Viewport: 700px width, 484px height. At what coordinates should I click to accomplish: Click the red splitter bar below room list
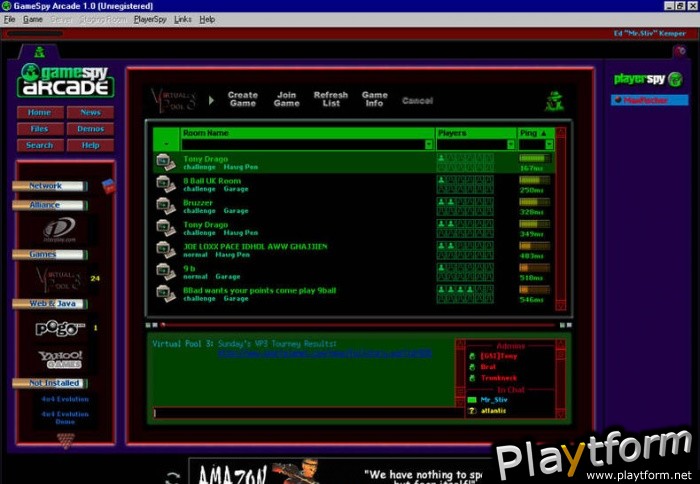click(358, 325)
